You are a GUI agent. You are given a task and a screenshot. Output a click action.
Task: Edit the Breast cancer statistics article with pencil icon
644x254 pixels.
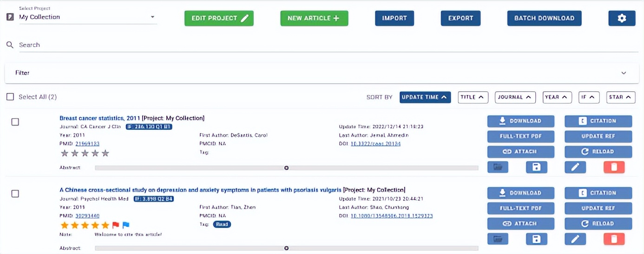[575, 167]
